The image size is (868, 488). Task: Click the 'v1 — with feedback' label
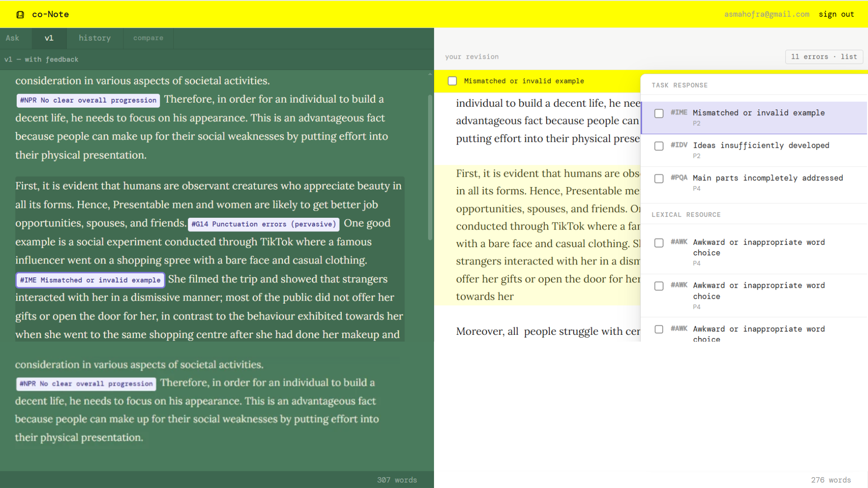(x=42, y=60)
